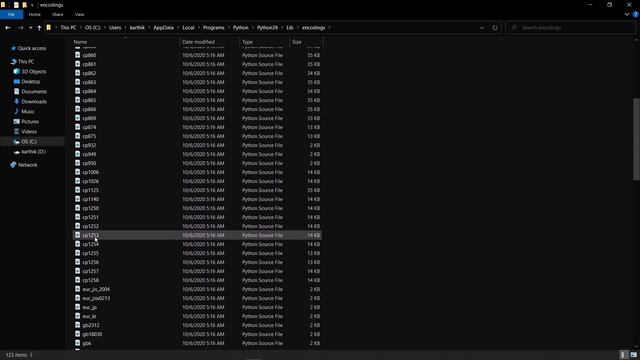Select Quick access in sidebar
Screen dimensions: 640x360
[32, 48]
